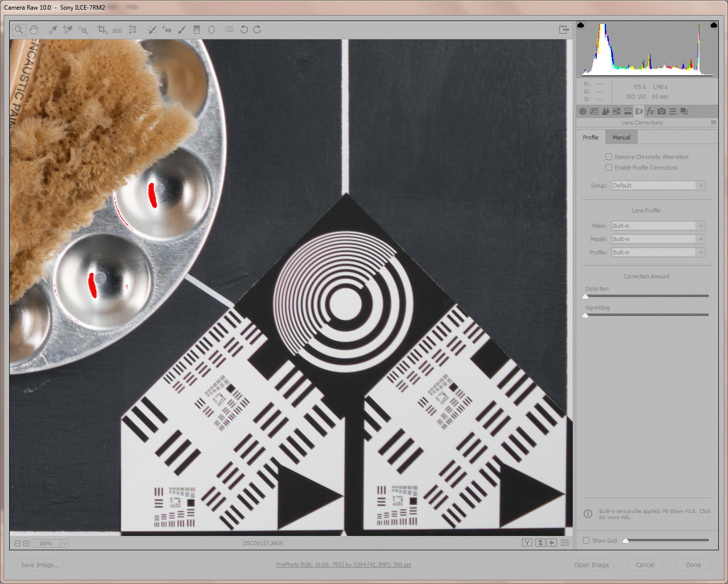728x584 pixels.
Task: Click the Done button
Action: pyautogui.click(x=693, y=565)
